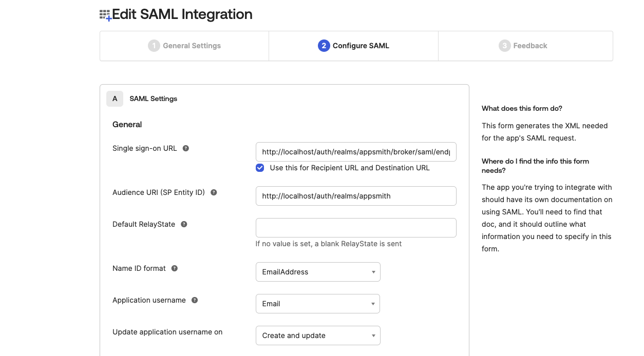The image size is (644, 356).
Task: Open help for Application username
Action: tap(195, 300)
